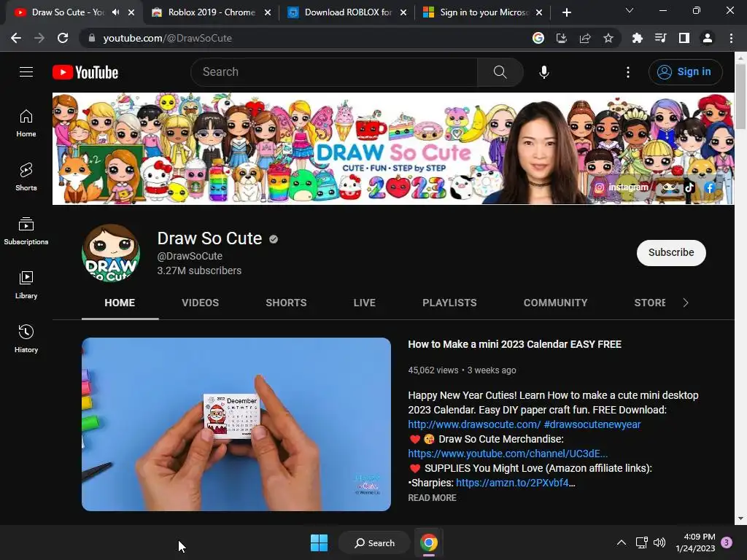This screenshot has height=560, width=747.
Task: Open the notification badge in taskbar
Action: 727,542
